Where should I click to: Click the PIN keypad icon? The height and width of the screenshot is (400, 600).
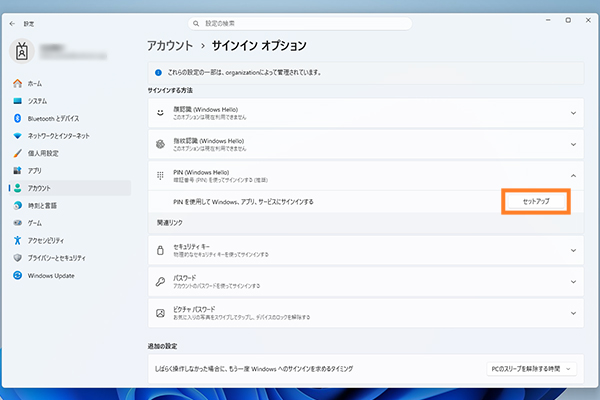pyautogui.click(x=160, y=176)
